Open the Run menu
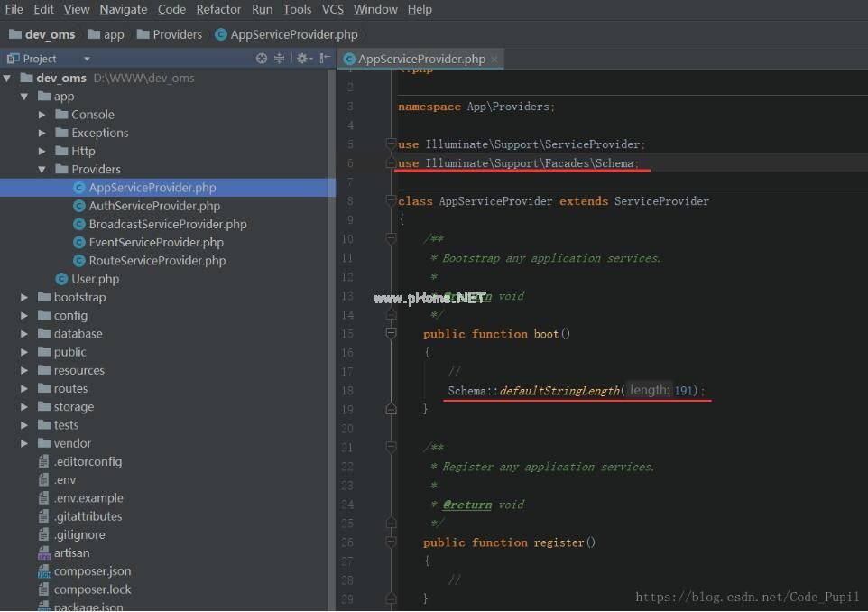The height and width of the screenshot is (612, 868). tap(263, 9)
